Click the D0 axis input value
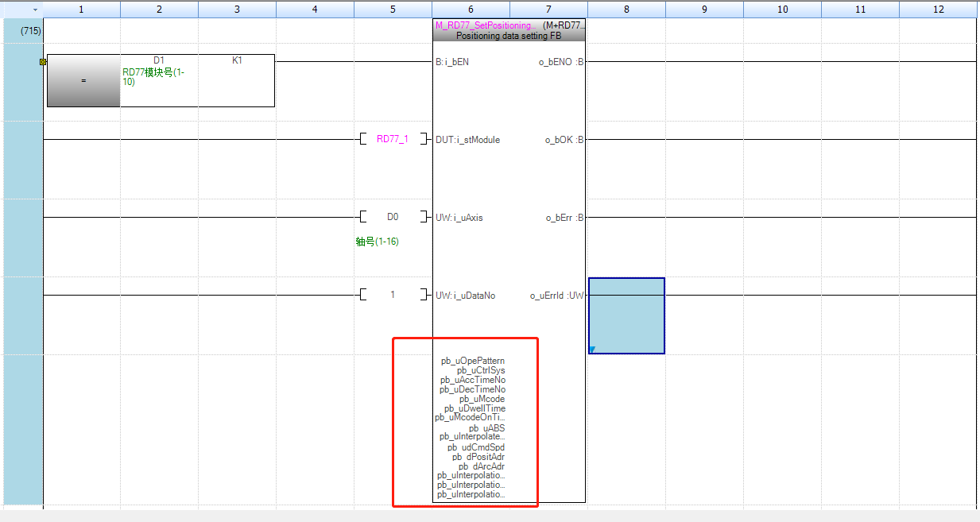Viewport: 980px width, 522px height. (393, 217)
